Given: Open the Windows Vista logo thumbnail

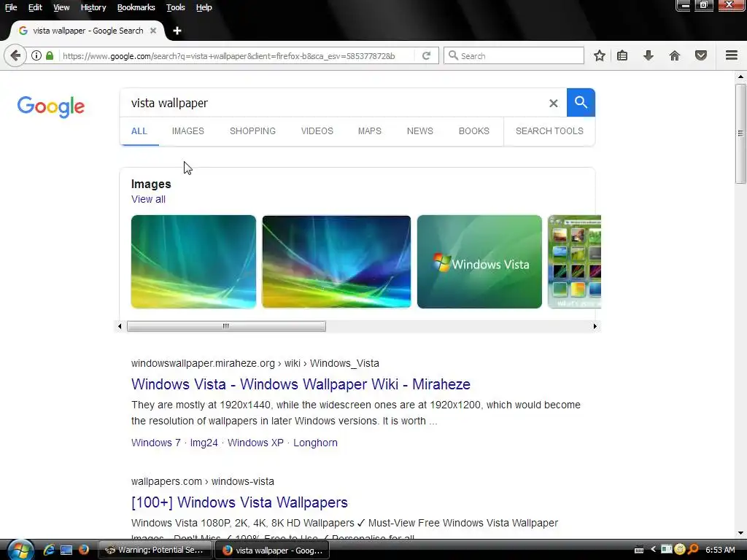Looking at the screenshot, I should click(479, 262).
